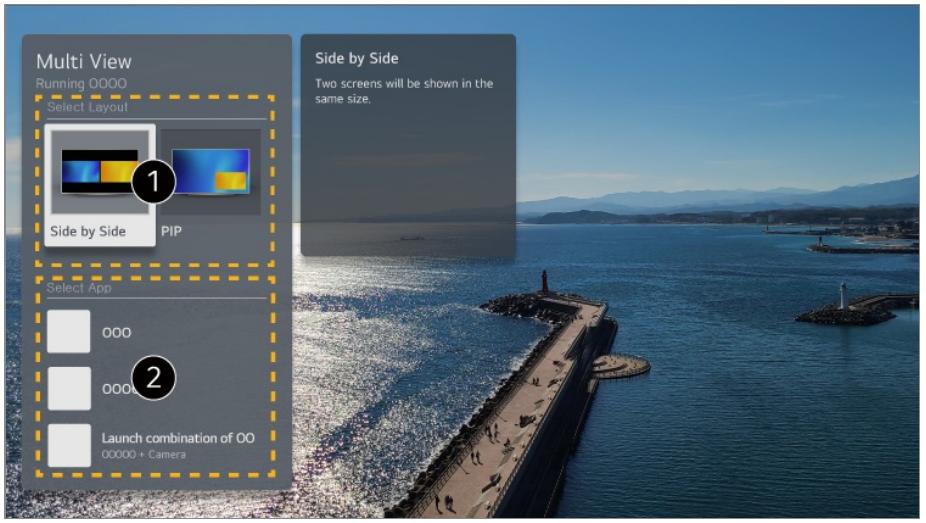Click the first app icon beside OOO
The width and height of the screenshot is (926, 523).
point(68,332)
